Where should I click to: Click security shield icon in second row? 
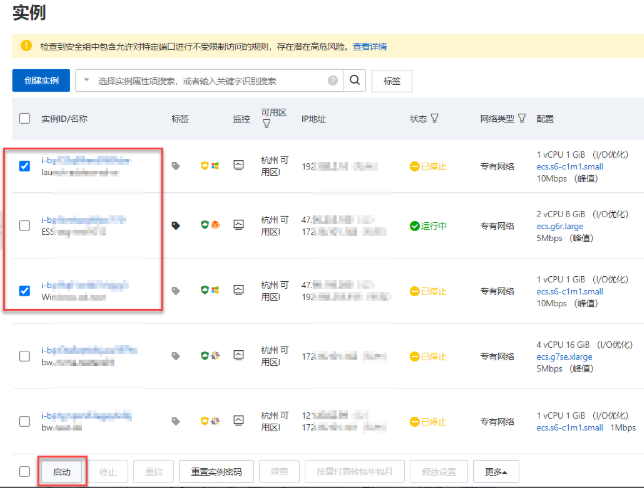pyautogui.click(x=204, y=226)
